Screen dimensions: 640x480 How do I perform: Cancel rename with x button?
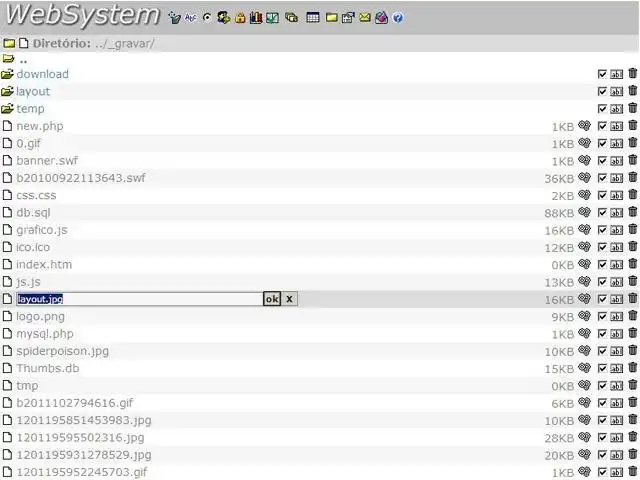click(289, 299)
